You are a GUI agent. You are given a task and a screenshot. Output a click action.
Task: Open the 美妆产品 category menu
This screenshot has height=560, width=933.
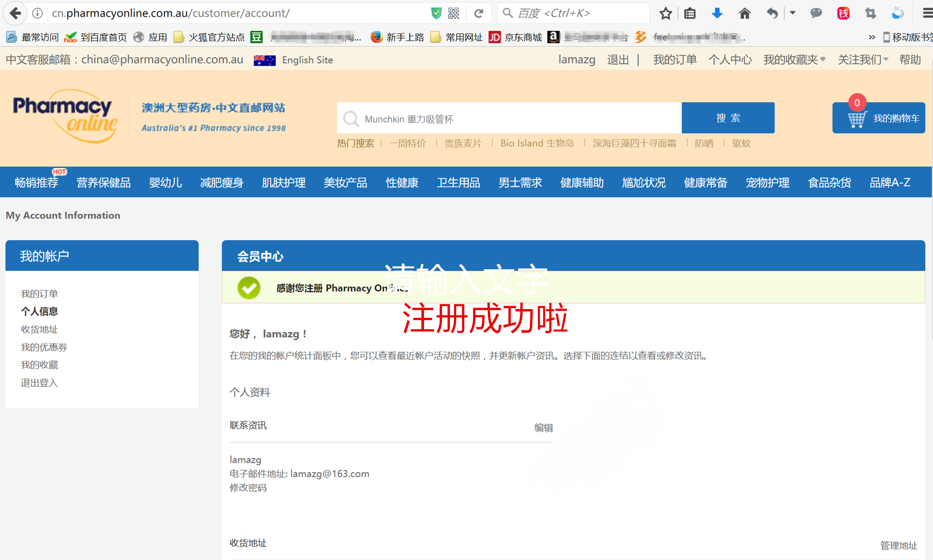tap(345, 182)
